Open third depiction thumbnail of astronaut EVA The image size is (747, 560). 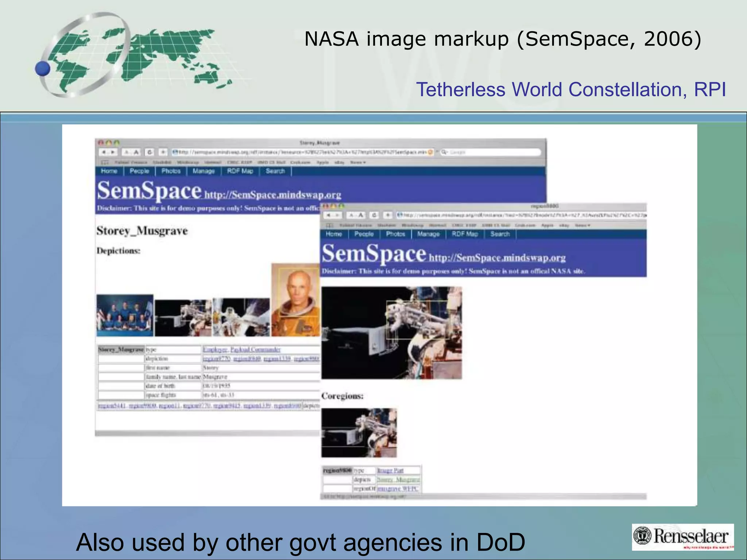point(241,317)
